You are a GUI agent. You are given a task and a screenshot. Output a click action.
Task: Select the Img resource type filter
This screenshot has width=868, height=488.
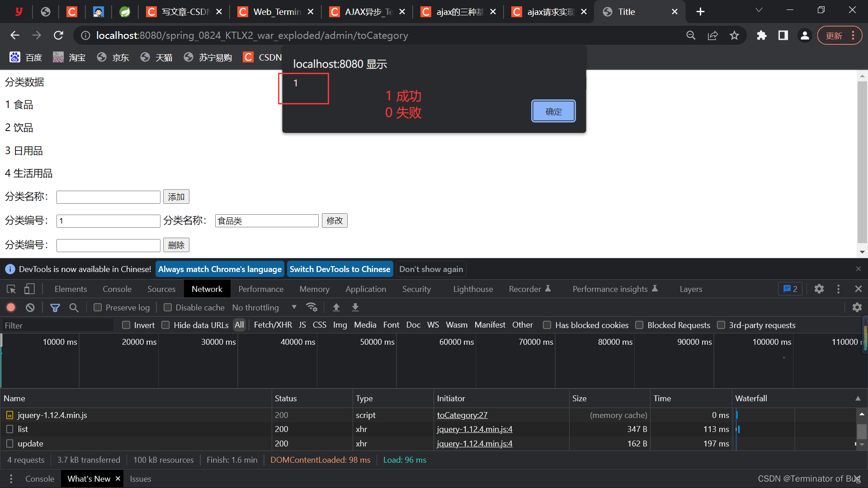[339, 325]
